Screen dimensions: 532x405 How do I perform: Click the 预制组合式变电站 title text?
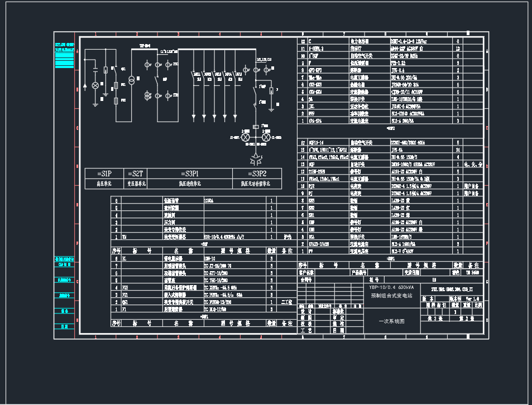point(391,295)
